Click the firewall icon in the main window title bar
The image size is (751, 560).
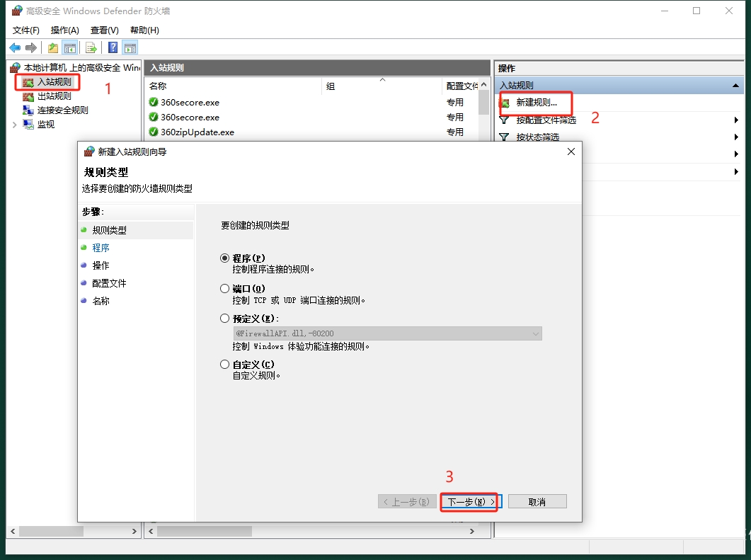click(17, 11)
